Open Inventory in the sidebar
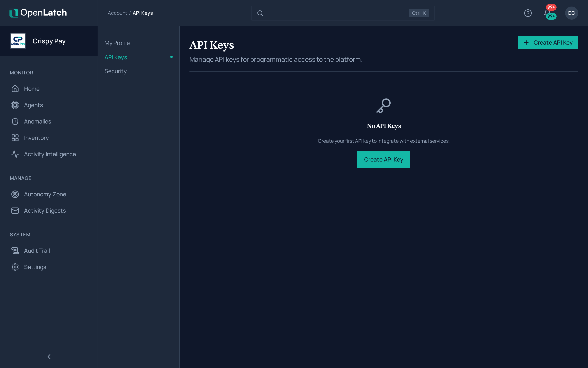This screenshot has height=368, width=588. 36,138
